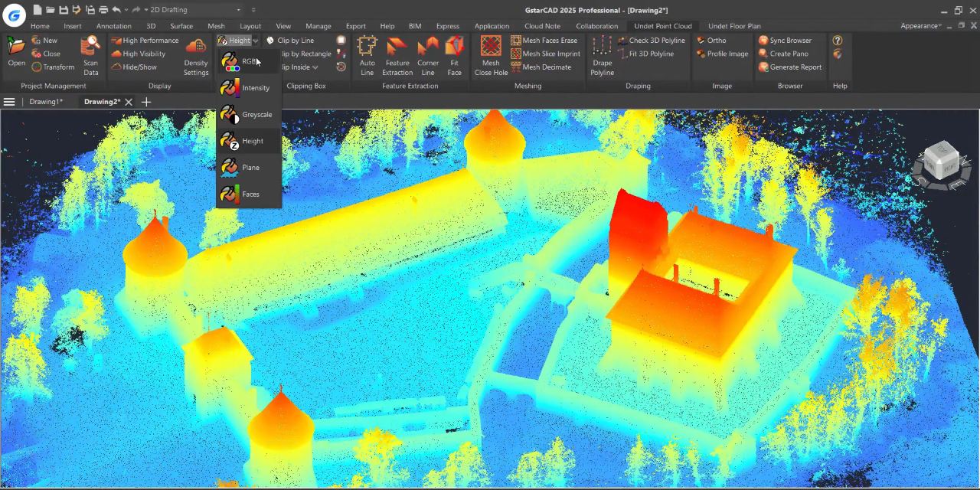Select the Corner Line tool
The height and width of the screenshot is (490, 980).
click(428, 56)
